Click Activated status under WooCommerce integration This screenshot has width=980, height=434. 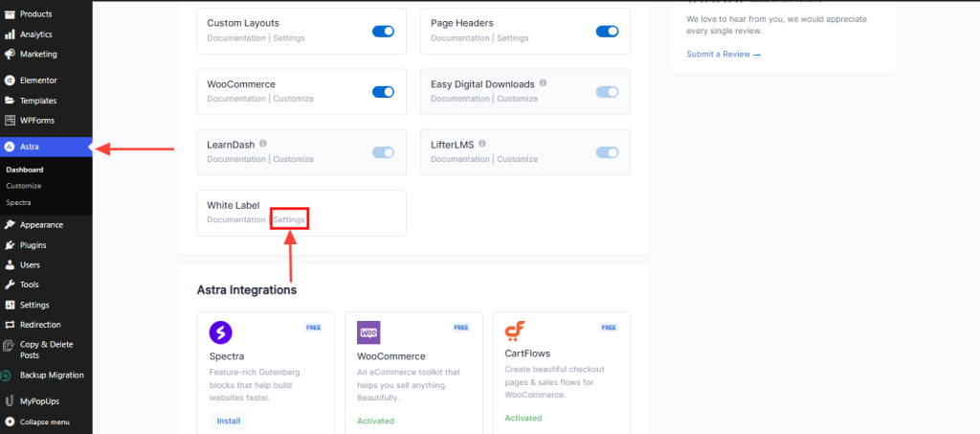(x=375, y=422)
